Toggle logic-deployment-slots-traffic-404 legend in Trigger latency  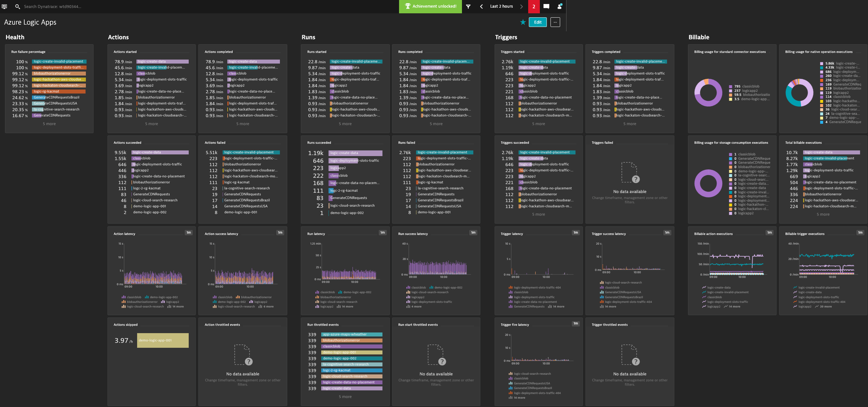(x=535, y=288)
